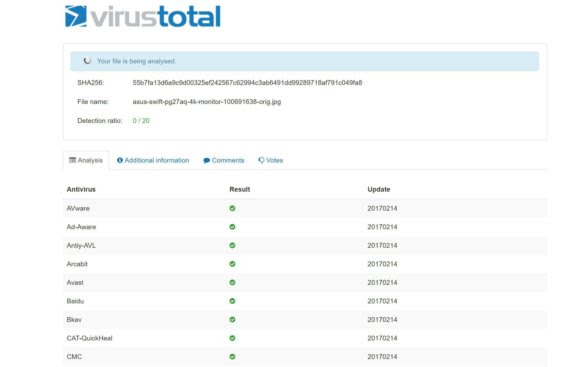The width and height of the screenshot is (580, 367).
Task: Click the Update column header
Action: click(x=379, y=189)
